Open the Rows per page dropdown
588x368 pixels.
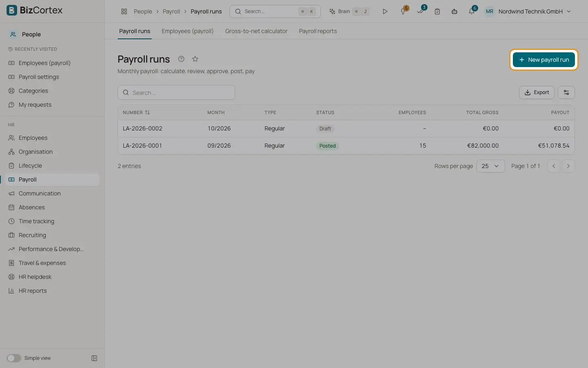pos(491,166)
